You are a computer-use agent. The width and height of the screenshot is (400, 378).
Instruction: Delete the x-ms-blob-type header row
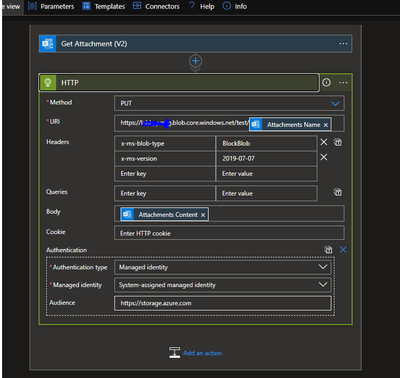324,142
